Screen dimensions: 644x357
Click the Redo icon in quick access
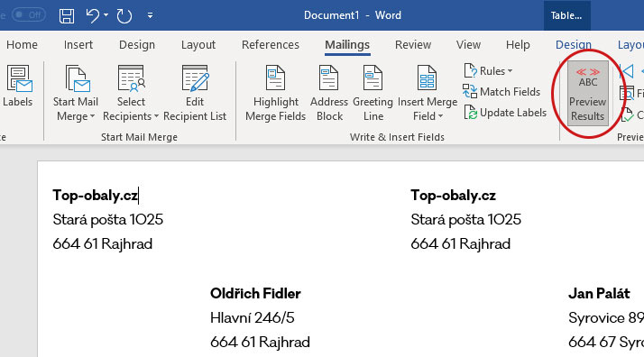(x=124, y=16)
